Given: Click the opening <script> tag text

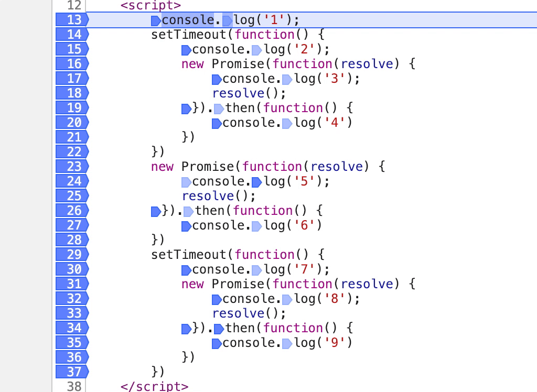Looking at the screenshot, I should pos(151,5).
